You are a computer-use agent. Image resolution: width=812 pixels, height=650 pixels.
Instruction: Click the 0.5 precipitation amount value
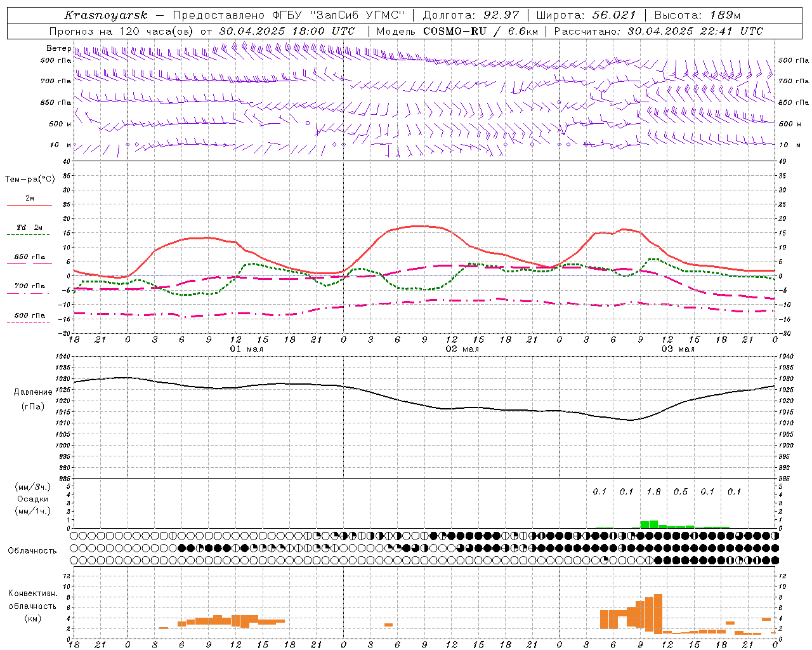(681, 492)
